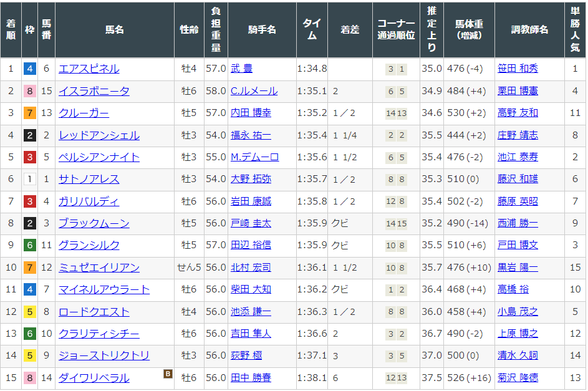The image size is (588, 391).
Task: Open trainer link 高野 友和
Action: (518, 113)
